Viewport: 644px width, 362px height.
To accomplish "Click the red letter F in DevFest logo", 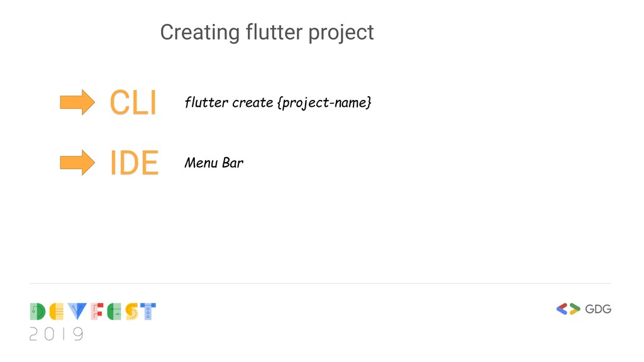I will coord(97,311).
